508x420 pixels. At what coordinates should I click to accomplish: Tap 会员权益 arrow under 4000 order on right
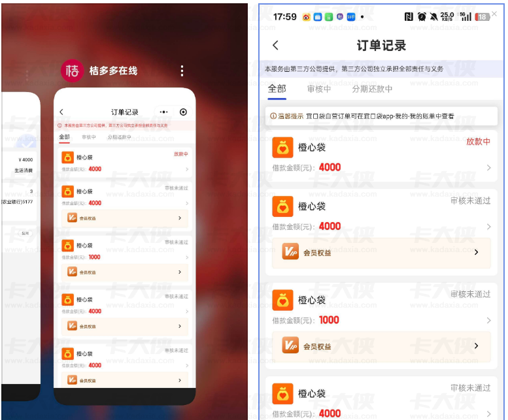pos(476,251)
